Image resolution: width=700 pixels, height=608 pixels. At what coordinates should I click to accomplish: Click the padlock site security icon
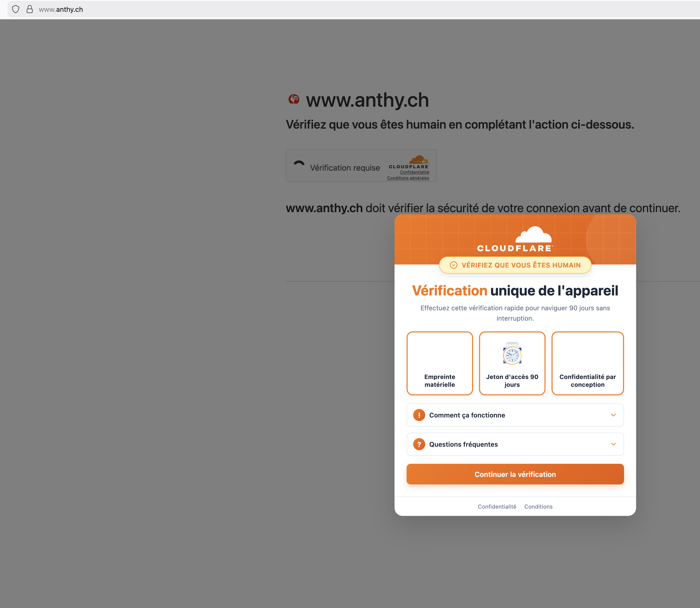tap(30, 9)
